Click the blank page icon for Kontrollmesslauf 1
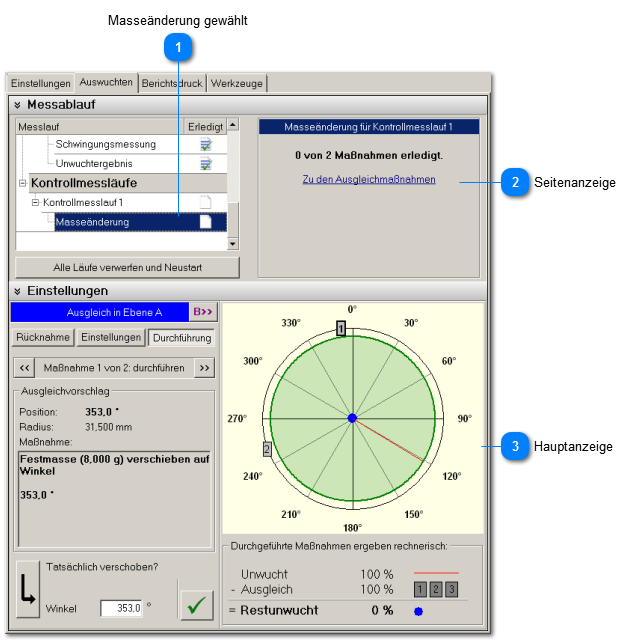 (205, 203)
